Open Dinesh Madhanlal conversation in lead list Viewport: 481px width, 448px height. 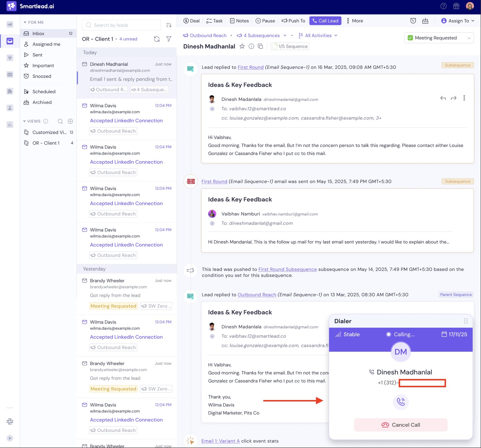point(127,78)
